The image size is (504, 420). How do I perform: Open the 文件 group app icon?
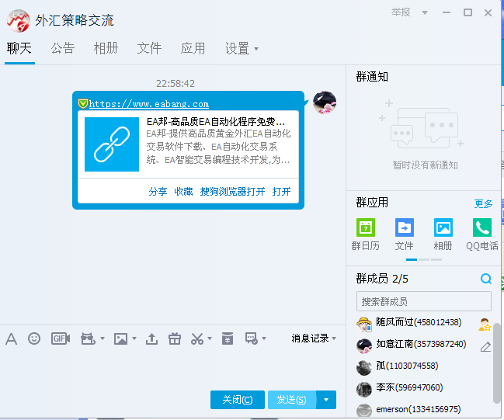tap(405, 227)
